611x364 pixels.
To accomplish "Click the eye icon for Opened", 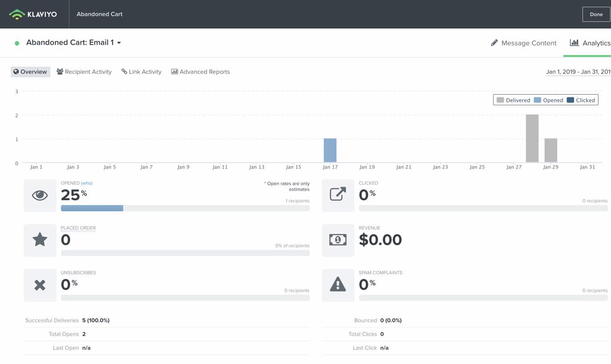I will (40, 195).
